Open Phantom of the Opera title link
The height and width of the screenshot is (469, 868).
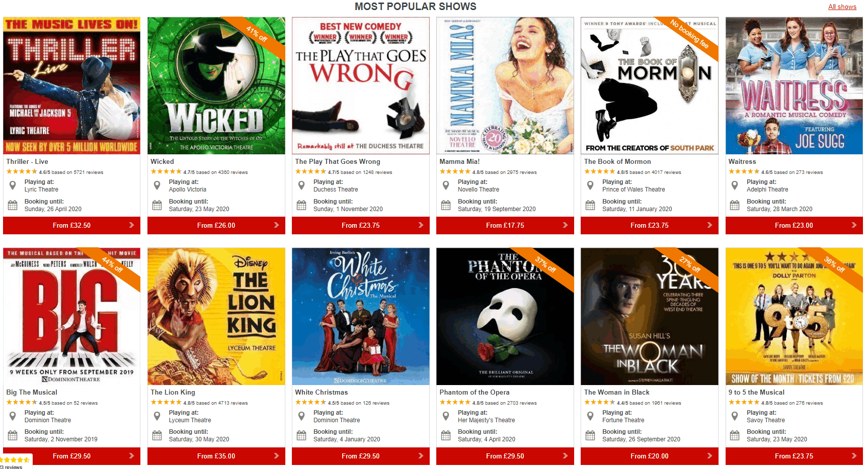(475, 392)
